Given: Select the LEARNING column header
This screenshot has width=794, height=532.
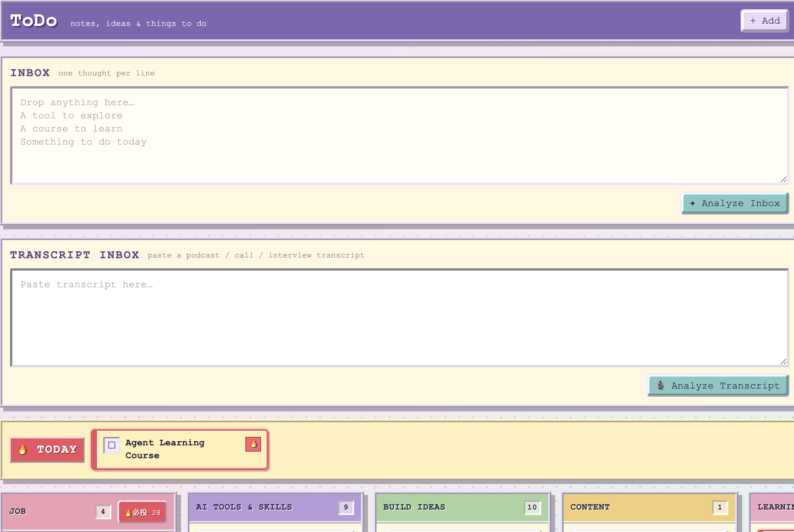Looking at the screenshot, I should (x=772, y=507).
